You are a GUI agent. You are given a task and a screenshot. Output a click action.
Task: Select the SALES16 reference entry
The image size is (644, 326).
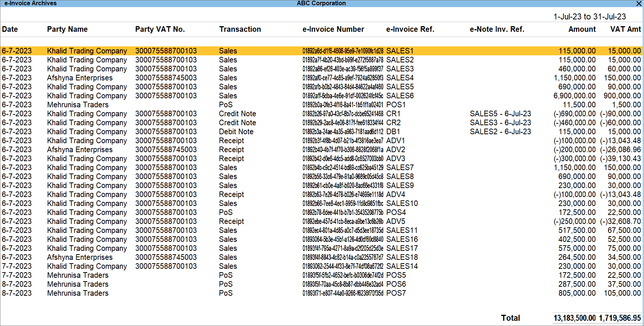[402, 239]
